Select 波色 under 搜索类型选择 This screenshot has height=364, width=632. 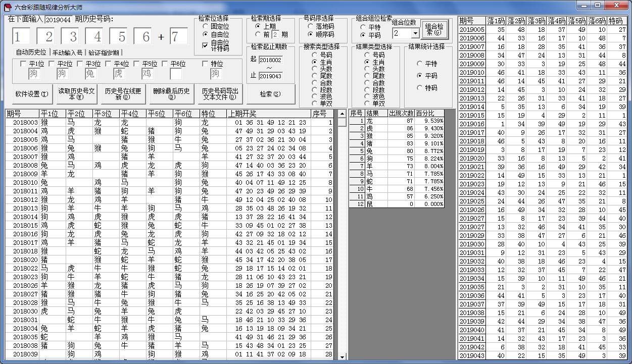tap(315, 96)
